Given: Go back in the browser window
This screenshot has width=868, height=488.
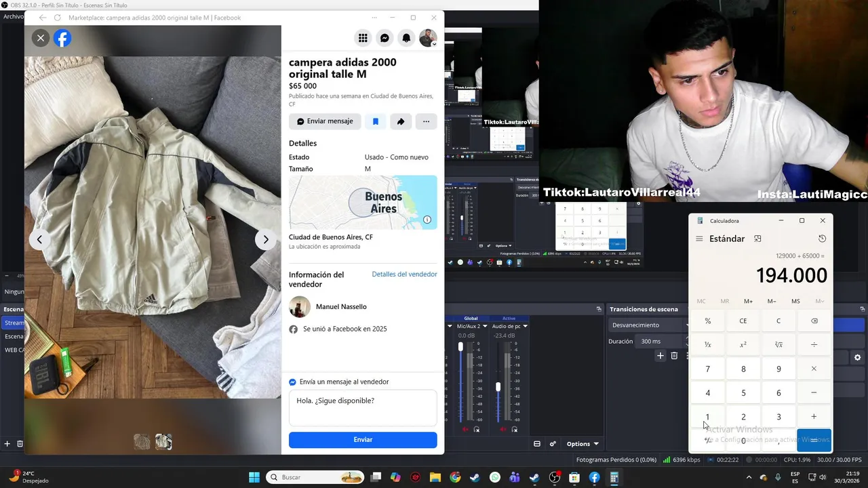Looking at the screenshot, I should (43, 18).
